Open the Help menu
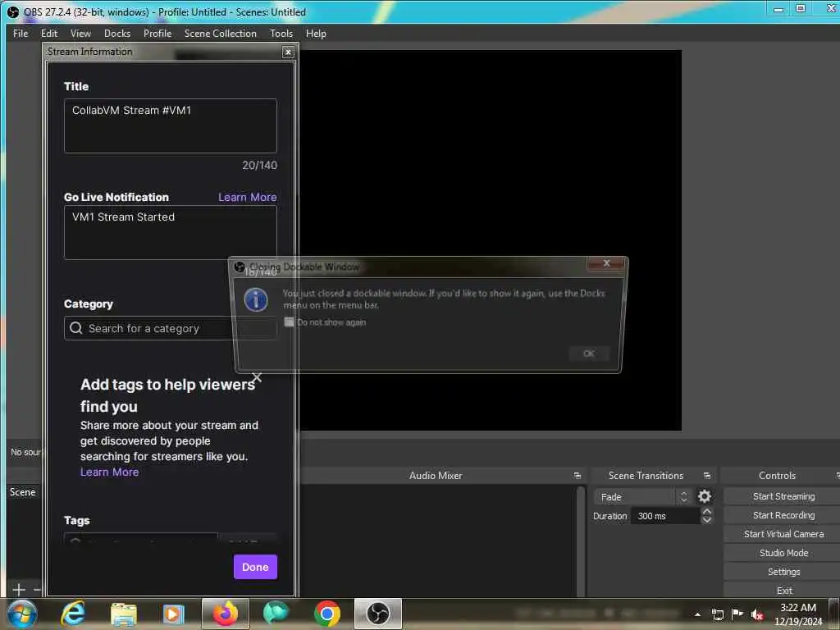The width and height of the screenshot is (840, 630). [316, 33]
